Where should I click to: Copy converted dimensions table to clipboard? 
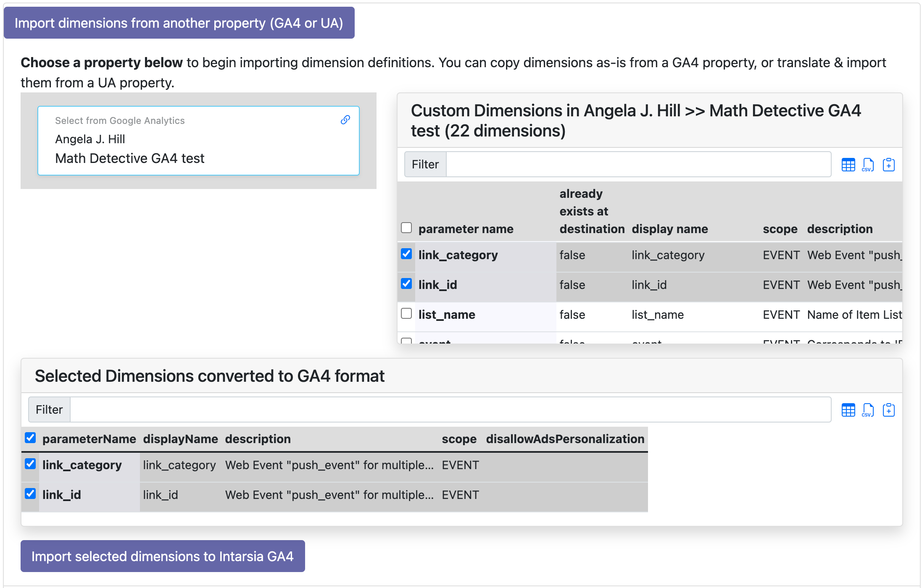pos(889,409)
